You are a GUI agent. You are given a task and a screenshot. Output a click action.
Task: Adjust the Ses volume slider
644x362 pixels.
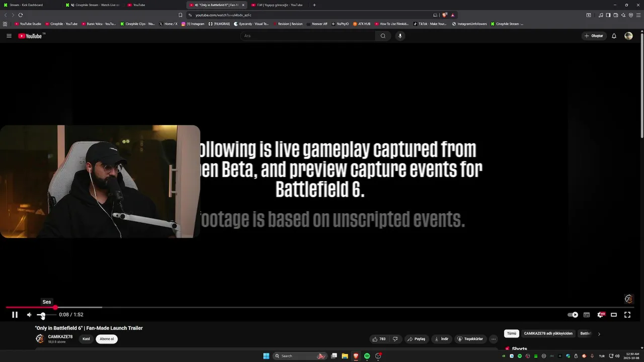[46, 315]
